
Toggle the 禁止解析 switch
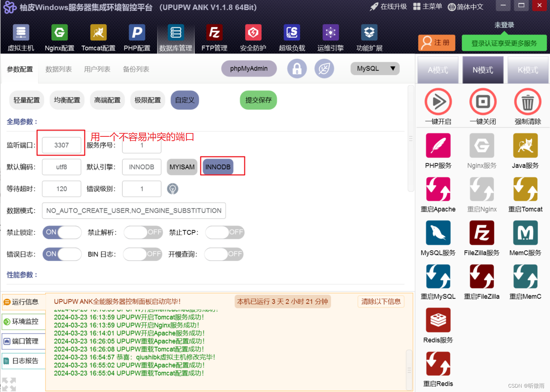tap(143, 232)
